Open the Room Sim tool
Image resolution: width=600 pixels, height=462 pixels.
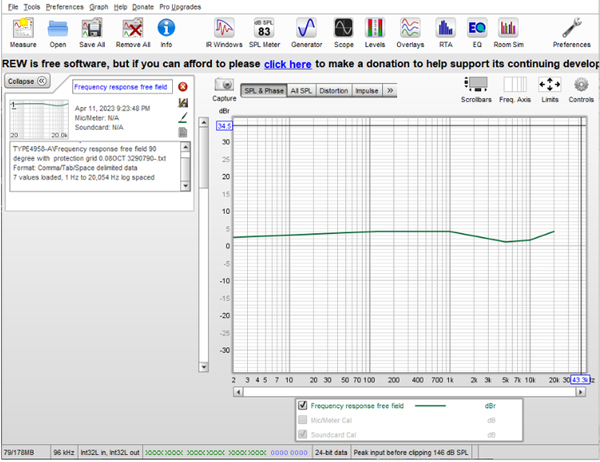pos(509,28)
